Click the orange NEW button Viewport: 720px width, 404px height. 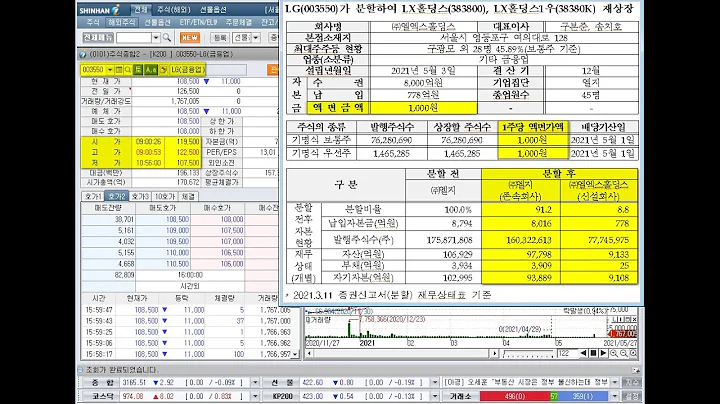(189, 38)
